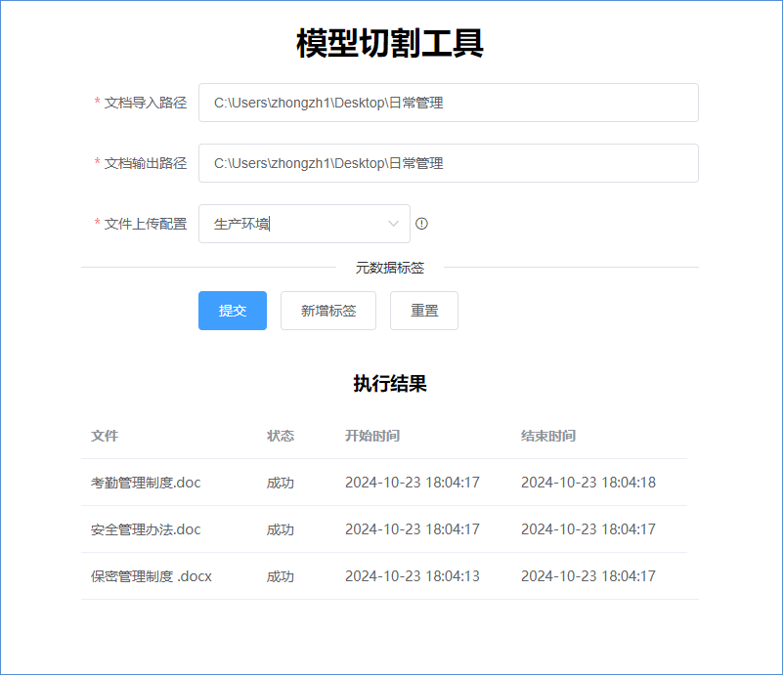
Task: Select the 考勤管理制度.doc file row
Action: [x=146, y=483]
